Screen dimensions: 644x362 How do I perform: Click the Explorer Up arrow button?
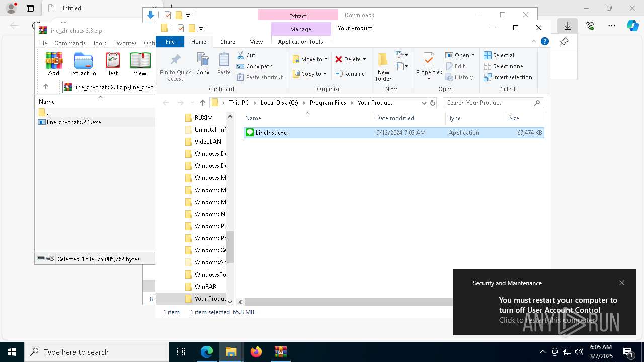pos(202,103)
